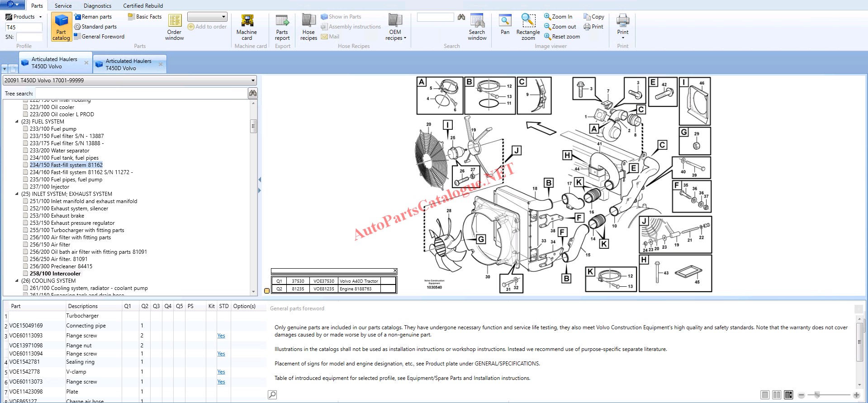Viewport: 868px width, 403px height.
Task: Toggle the Part catalog button
Action: pyautogui.click(x=61, y=27)
